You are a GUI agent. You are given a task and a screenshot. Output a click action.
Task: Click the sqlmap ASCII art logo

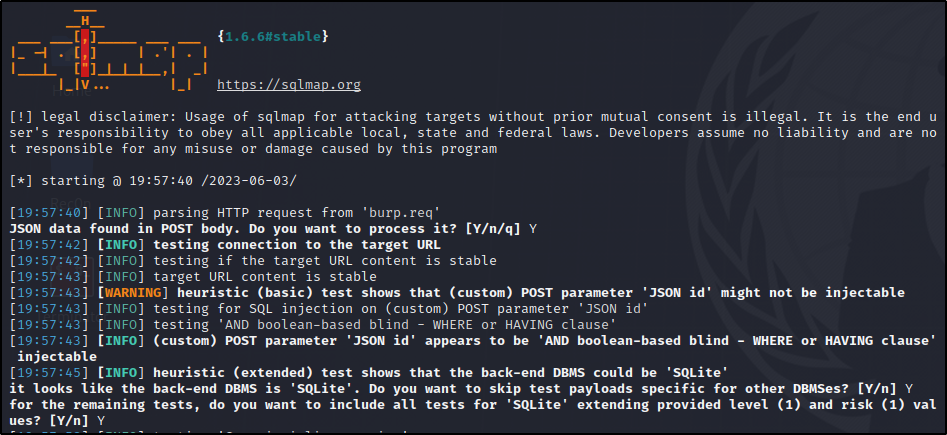click(x=111, y=51)
